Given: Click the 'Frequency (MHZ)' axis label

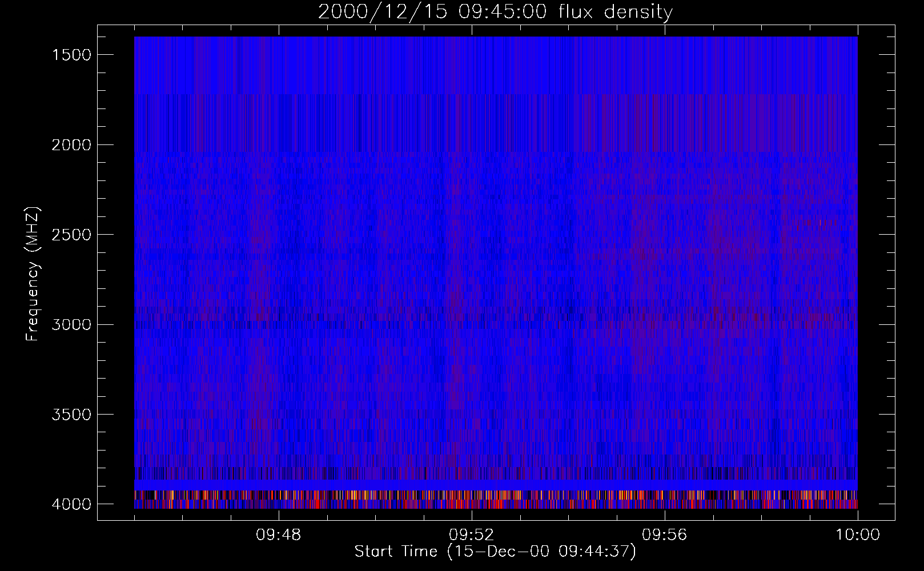Looking at the screenshot, I should coord(33,274).
